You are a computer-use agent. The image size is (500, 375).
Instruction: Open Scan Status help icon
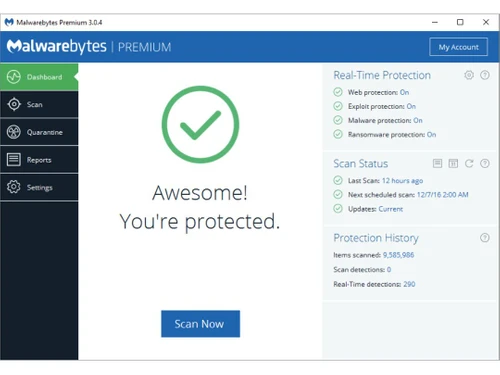(485, 163)
